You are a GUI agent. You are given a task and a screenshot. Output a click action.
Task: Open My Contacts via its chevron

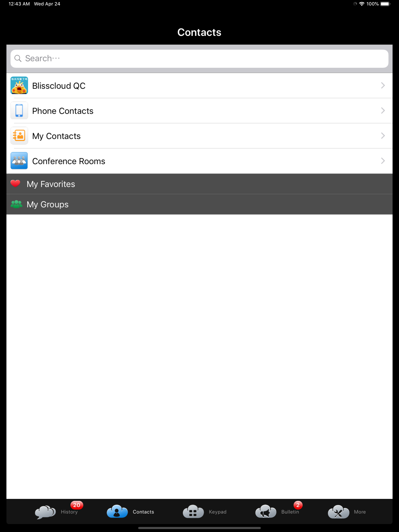[383, 136]
